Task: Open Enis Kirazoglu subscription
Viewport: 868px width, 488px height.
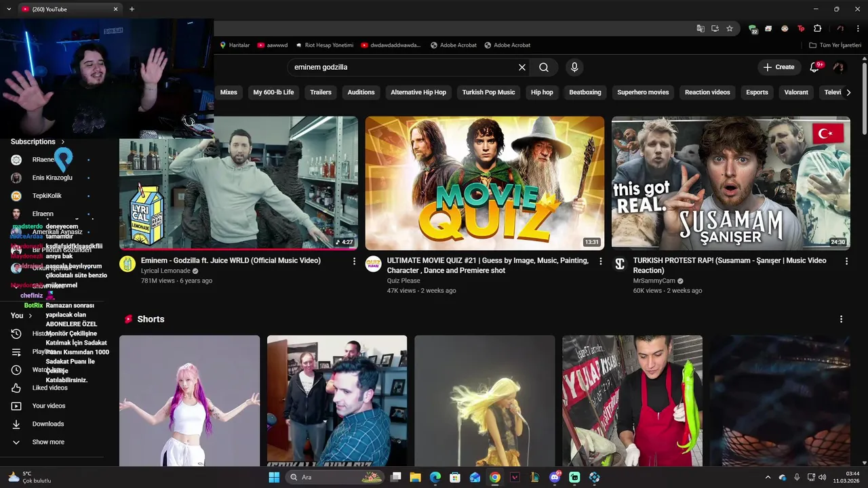Action: [52, 178]
